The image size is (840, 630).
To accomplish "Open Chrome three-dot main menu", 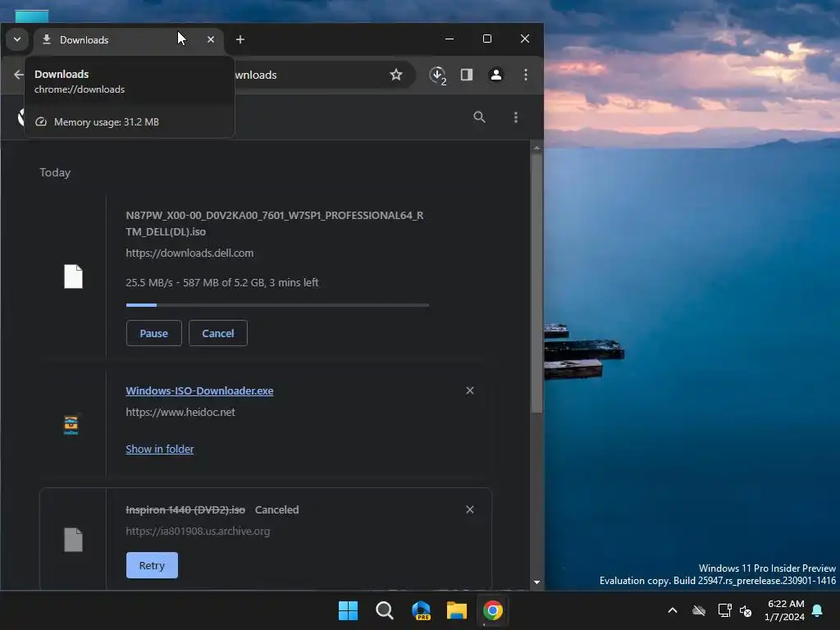I will click(x=526, y=75).
